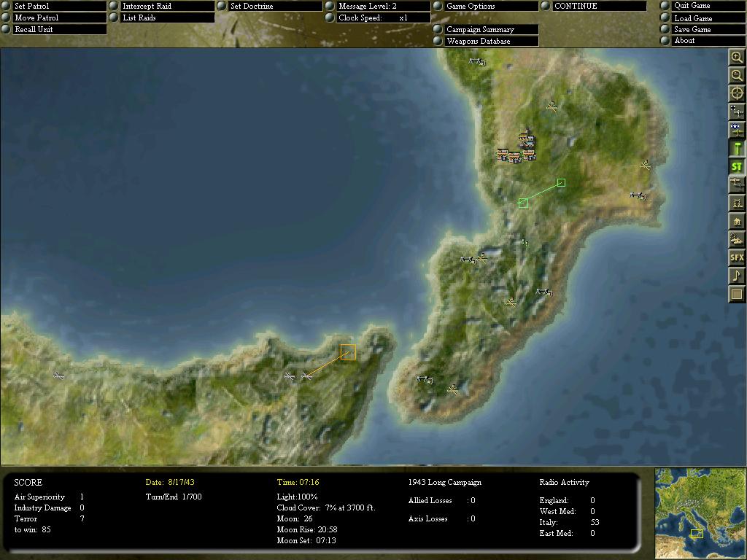Click the Radio Activity heading

click(x=565, y=483)
